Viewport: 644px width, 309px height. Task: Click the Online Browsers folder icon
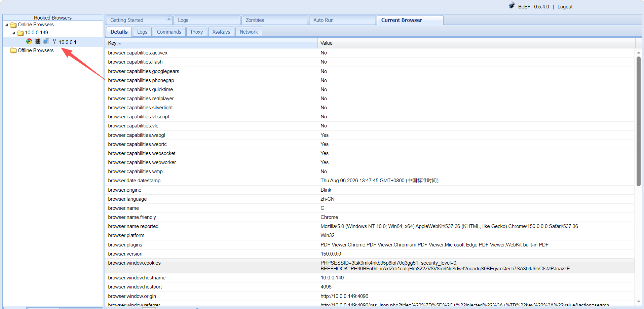13,25
